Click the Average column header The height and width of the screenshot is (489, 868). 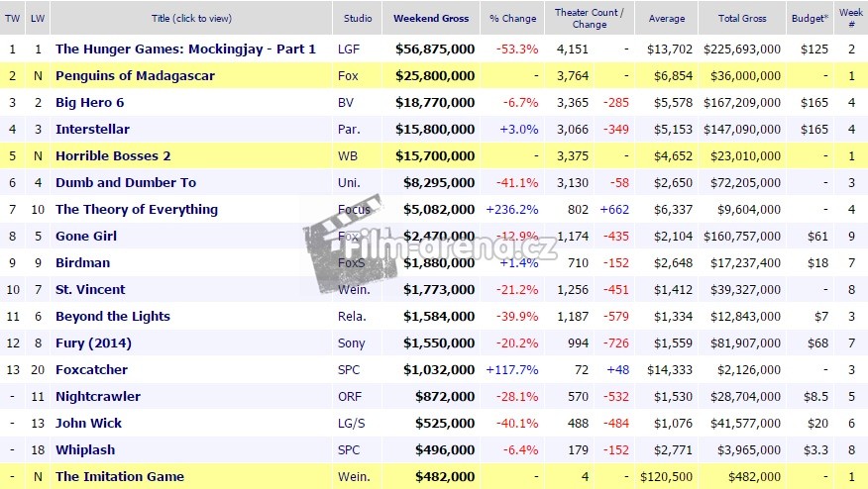pyautogui.click(x=667, y=18)
